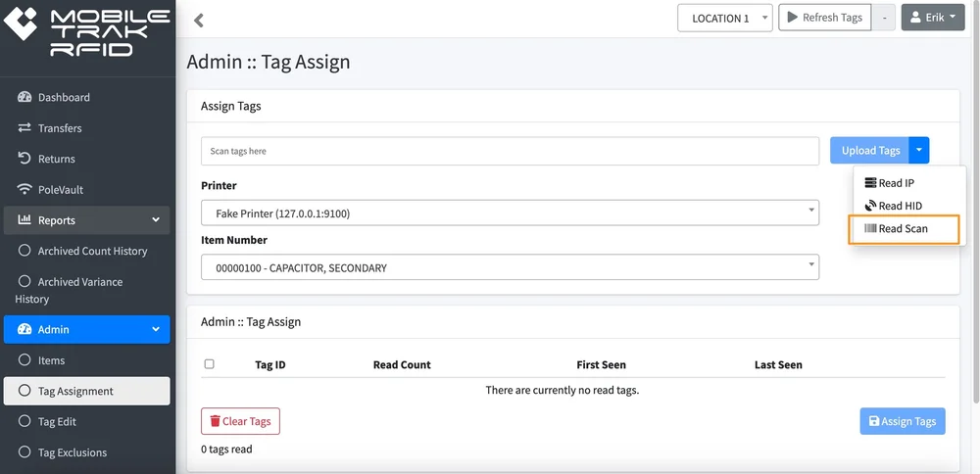Click the Assign Tags button
The width and height of the screenshot is (980, 474).
click(x=903, y=421)
